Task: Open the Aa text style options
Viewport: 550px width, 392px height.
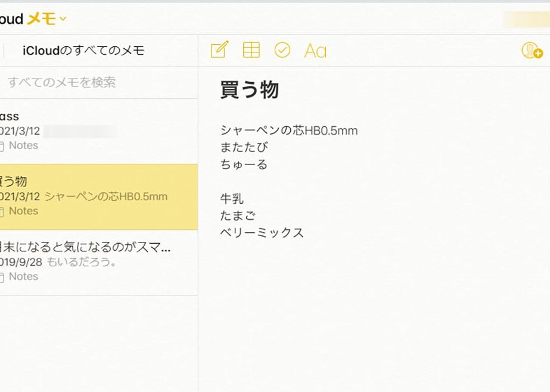Action: (x=315, y=51)
